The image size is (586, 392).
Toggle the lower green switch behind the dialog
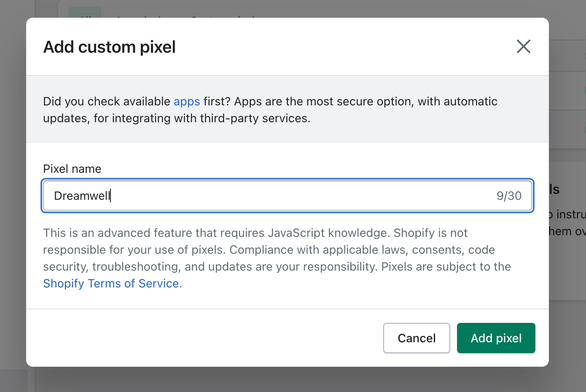tap(584, 129)
